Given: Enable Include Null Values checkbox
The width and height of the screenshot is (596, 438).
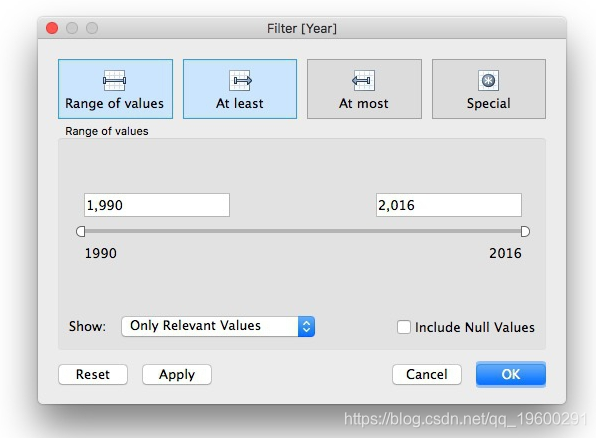Looking at the screenshot, I should click(404, 327).
